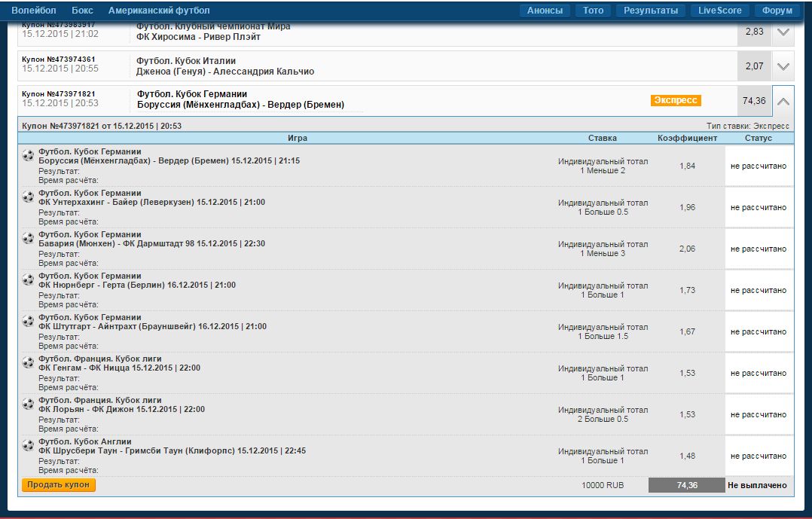The height and width of the screenshot is (519, 812).
Task: Click soccer ball icon for Боруссия - Вердер row
Action: point(28,154)
